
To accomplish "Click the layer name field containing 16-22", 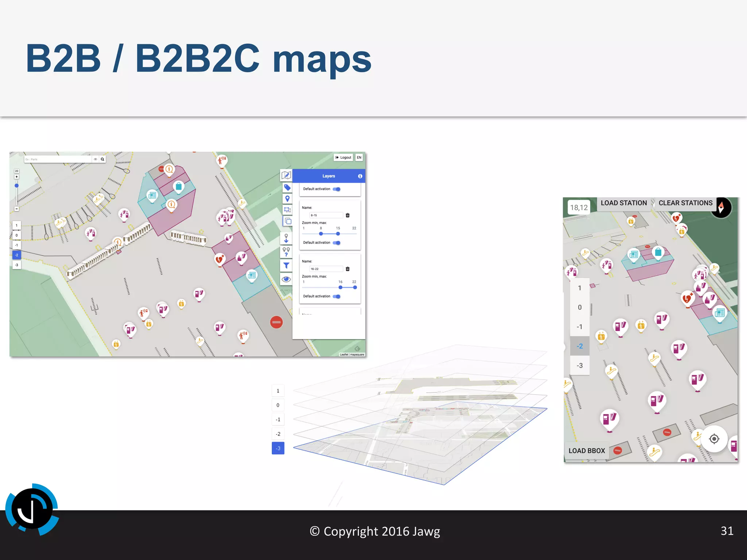I will [326, 269].
